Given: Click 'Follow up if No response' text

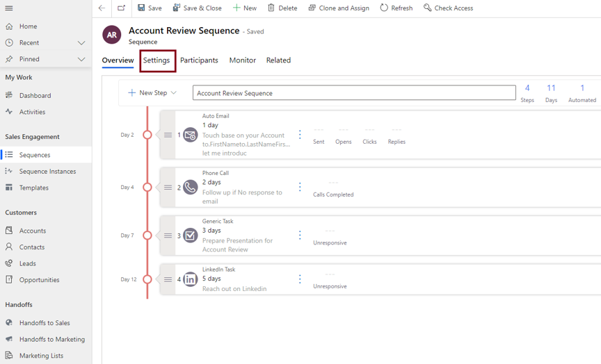Looking at the screenshot, I should tap(242, 197).
